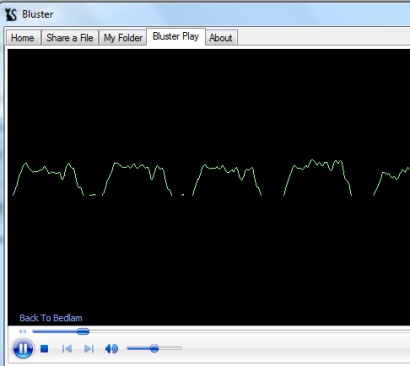Click the Back To Bedlam title text
This screenshot has width=410, height=366.
click(51, 318)
